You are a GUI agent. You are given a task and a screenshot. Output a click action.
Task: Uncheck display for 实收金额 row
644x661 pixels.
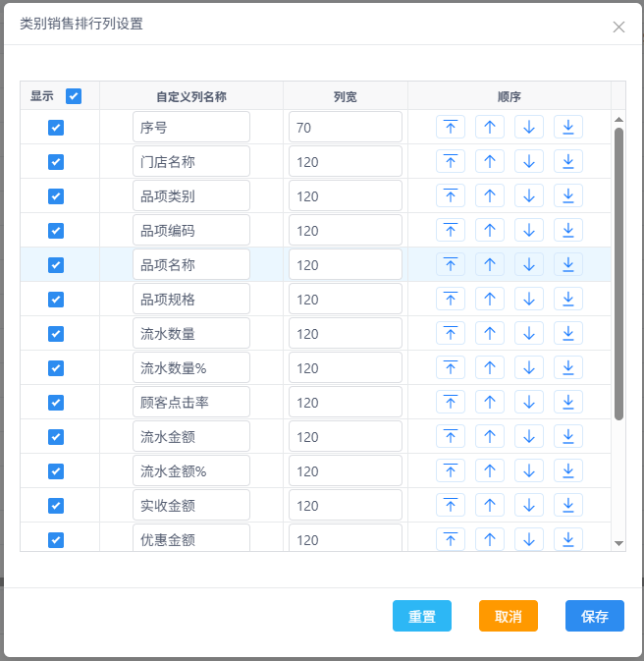click(56, 506)
